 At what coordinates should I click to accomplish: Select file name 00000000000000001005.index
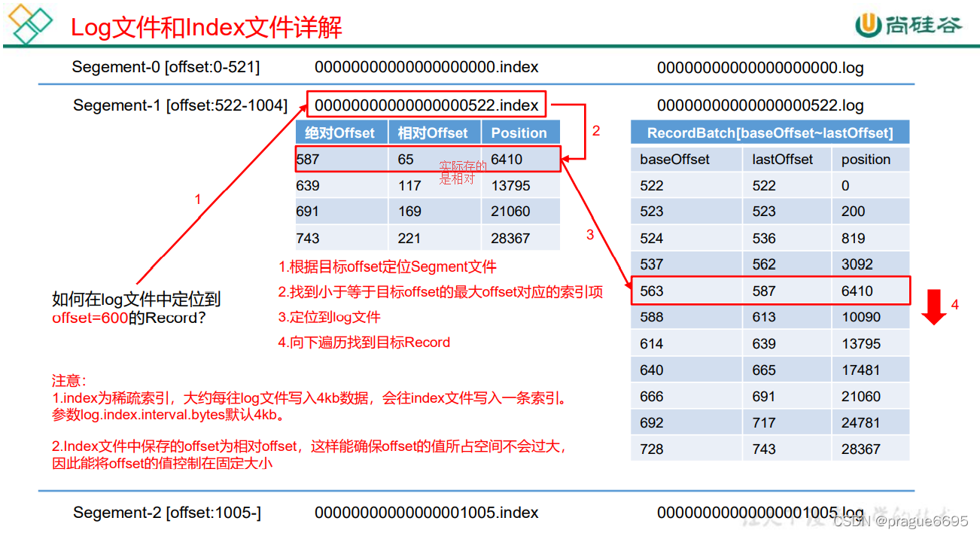tap(427, 513)
